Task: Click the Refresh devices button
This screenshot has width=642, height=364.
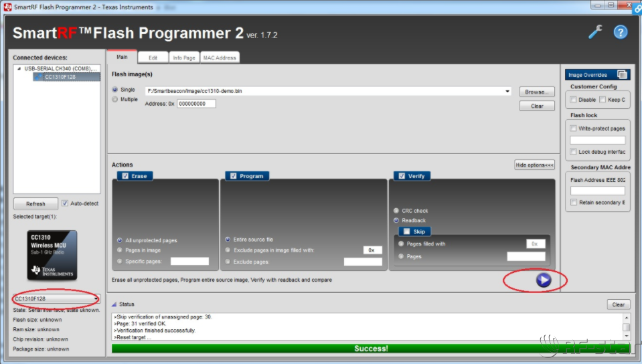Action: click(35, 204)
